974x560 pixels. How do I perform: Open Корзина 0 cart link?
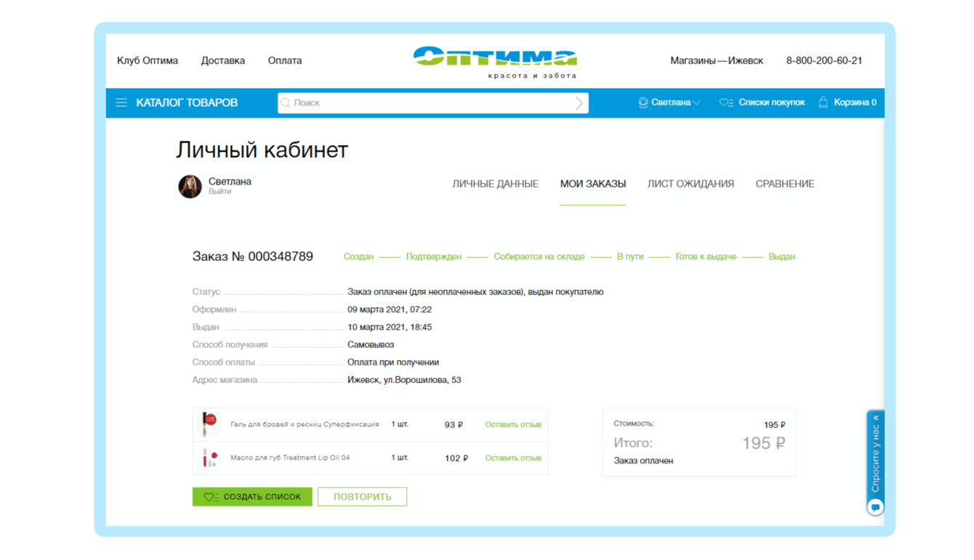pyautogui.click(x=856, y=102)
